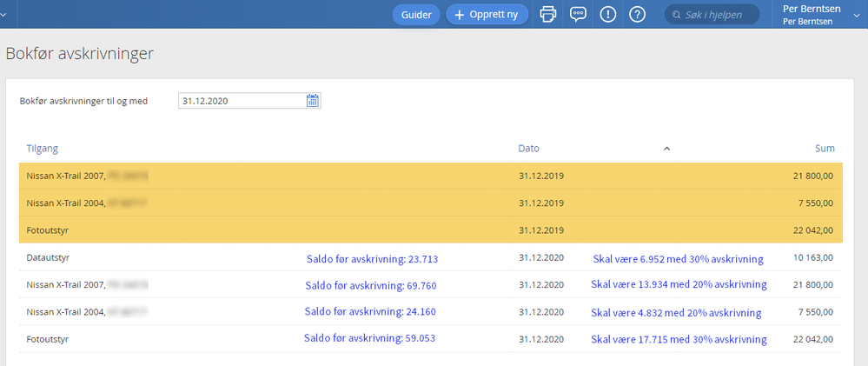868x366 pixels.
Task: Click the plus icon in Opprett ny
Action: tap(459, 15)
